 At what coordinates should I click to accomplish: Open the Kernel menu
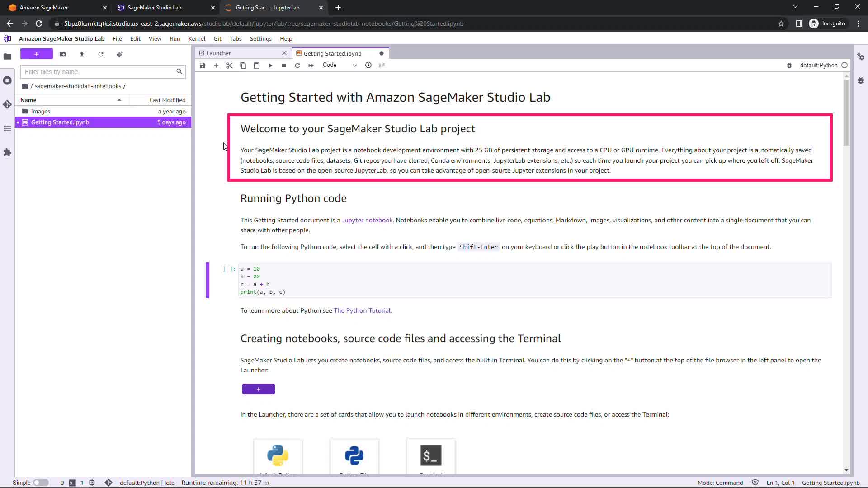197,38
